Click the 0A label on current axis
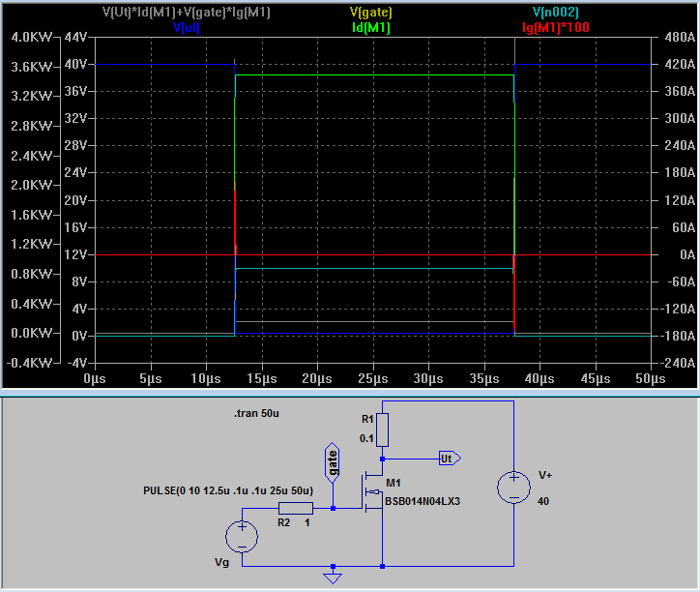The image size is (700, 592). click(x=687, y=254)
